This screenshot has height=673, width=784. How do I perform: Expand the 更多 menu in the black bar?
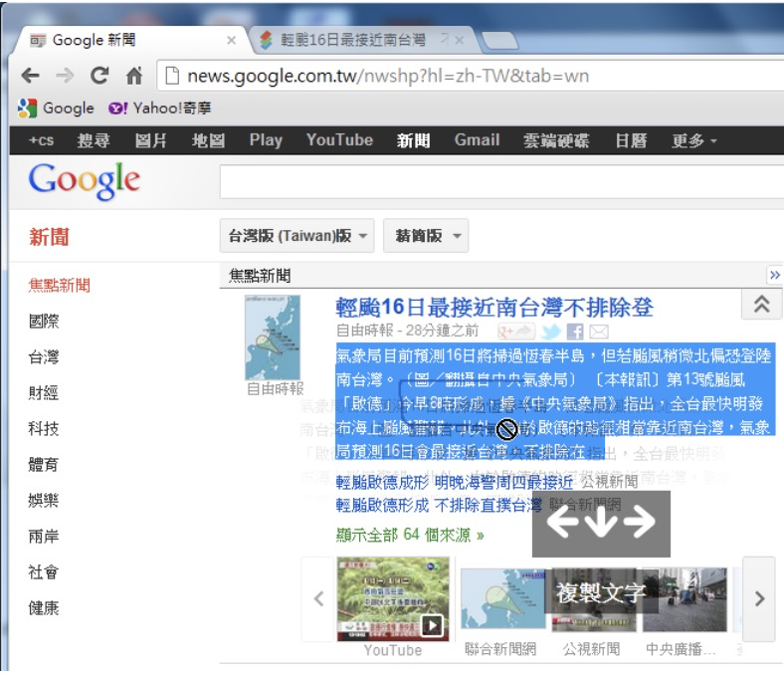(x=693, y=140)
